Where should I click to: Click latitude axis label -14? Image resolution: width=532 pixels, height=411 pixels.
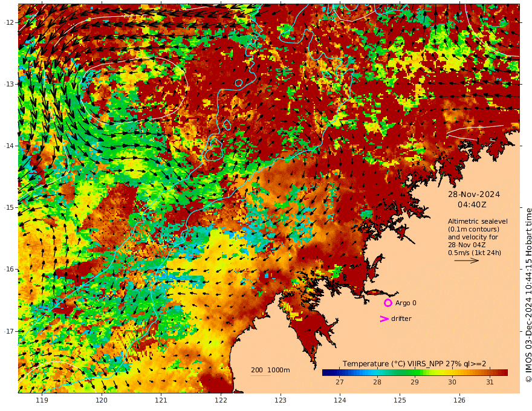(x=10, y=146)
